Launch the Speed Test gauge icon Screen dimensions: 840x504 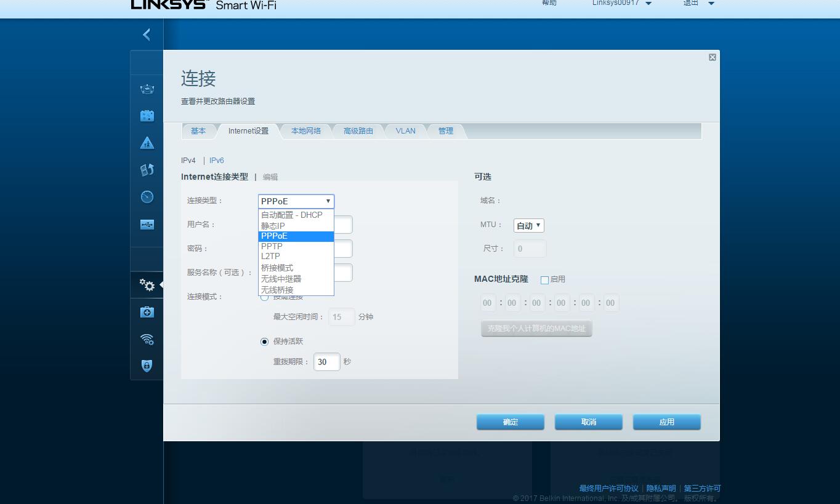[x=147, y=196]
